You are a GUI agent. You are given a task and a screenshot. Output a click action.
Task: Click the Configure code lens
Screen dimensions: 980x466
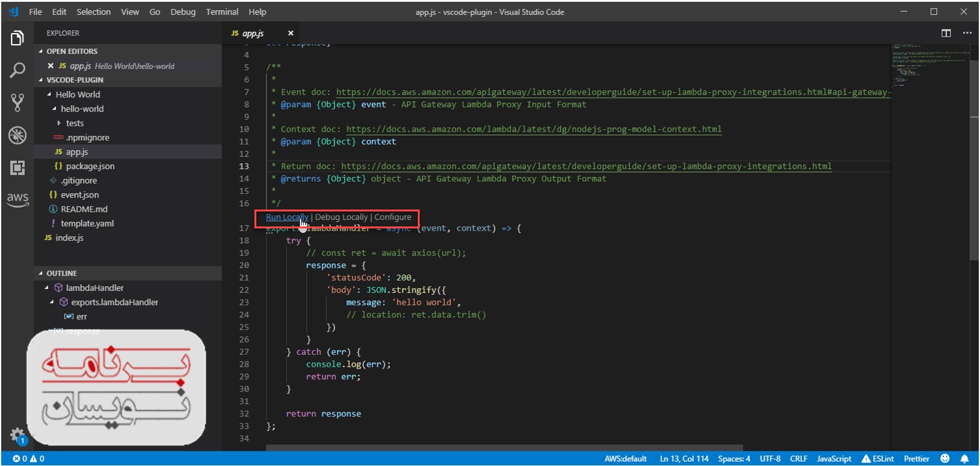click(x=393, y=217)
